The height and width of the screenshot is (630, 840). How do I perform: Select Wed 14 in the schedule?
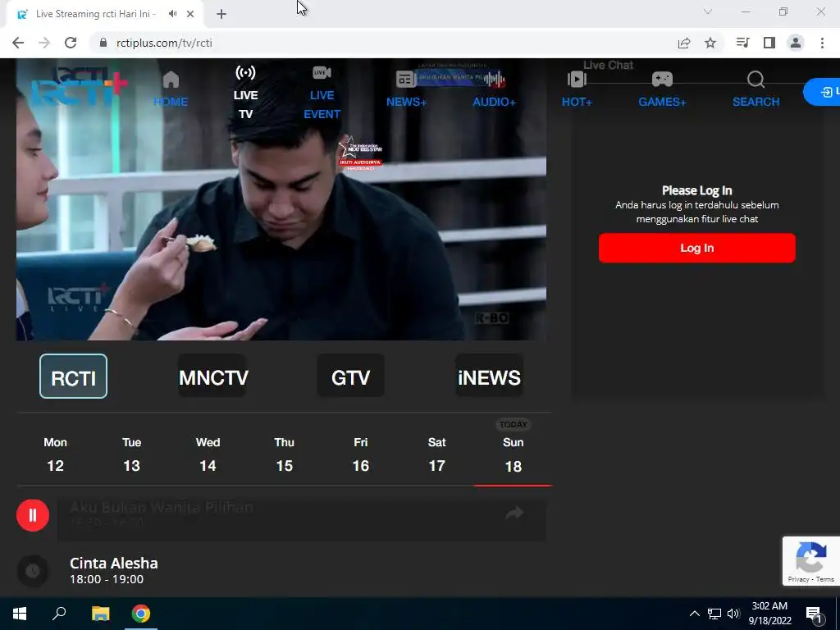point(208,454)
